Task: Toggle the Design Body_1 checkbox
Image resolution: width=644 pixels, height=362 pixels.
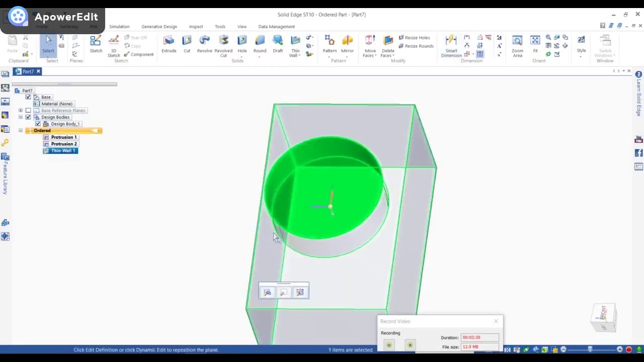Action: click(x=38, y=124)
